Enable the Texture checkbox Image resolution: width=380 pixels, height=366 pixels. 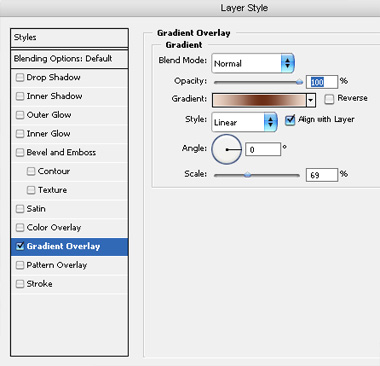pyautogui.click(x=31, y=190)
